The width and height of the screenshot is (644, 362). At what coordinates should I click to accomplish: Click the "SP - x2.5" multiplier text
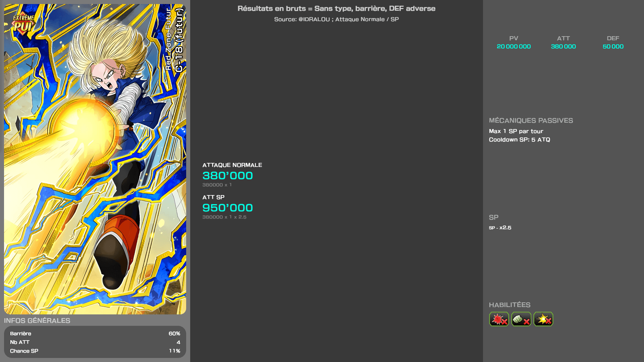click(500, 228)
